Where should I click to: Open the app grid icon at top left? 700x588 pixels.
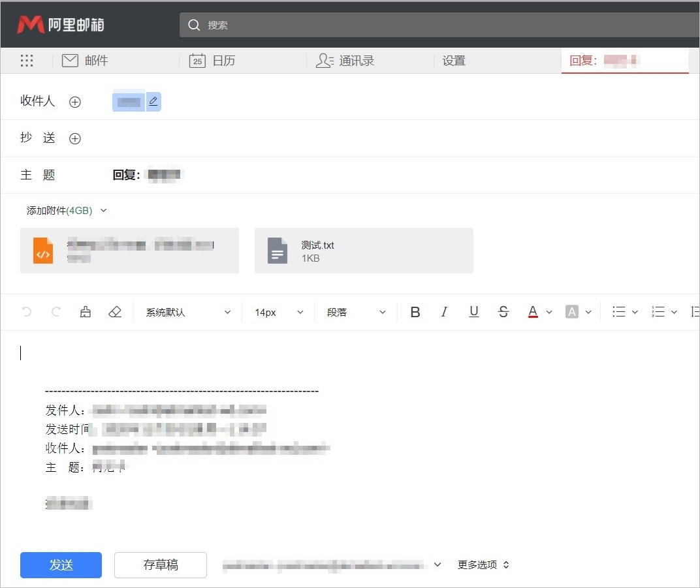[27, 60]
